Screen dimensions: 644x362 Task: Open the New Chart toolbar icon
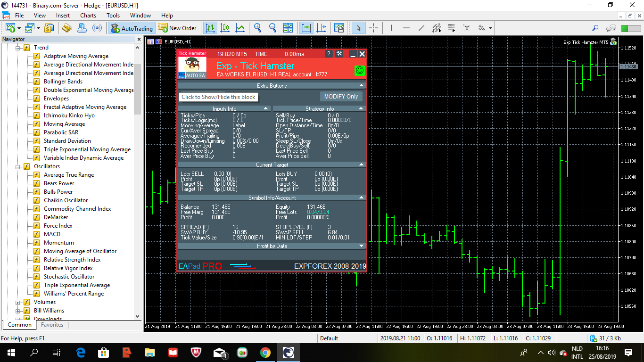point(10,28)
